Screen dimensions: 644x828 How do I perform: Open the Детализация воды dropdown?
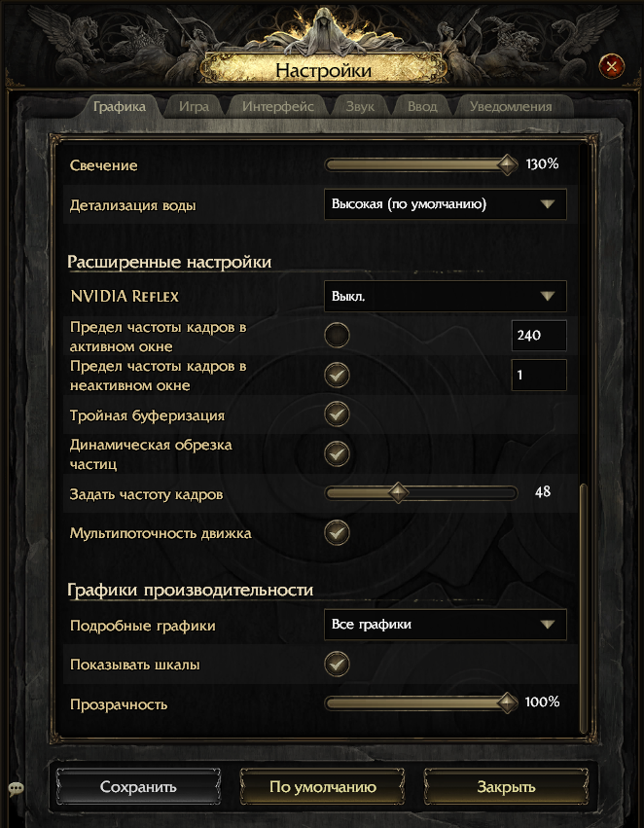[x=445, y=204]
